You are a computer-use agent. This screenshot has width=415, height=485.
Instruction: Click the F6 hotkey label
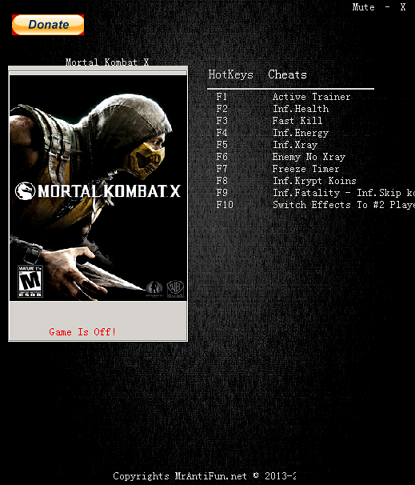point(222,157)
